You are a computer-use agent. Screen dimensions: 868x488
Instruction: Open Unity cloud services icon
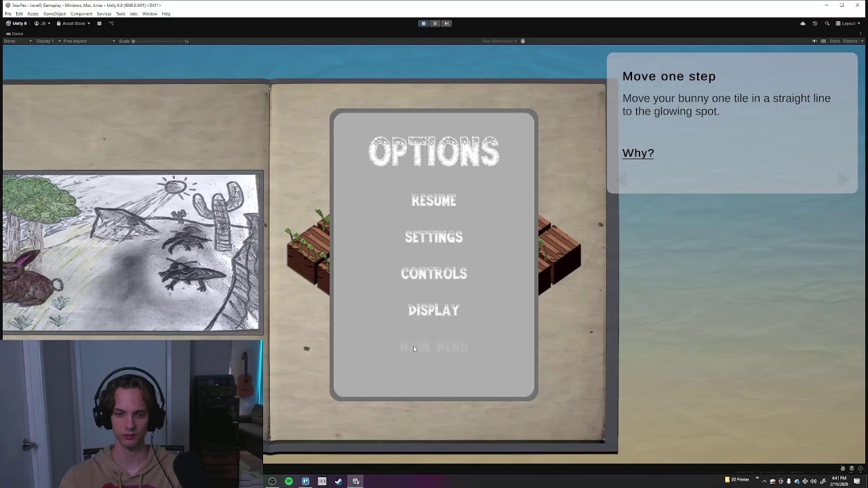pyautogui.click(x=803, y=23)
